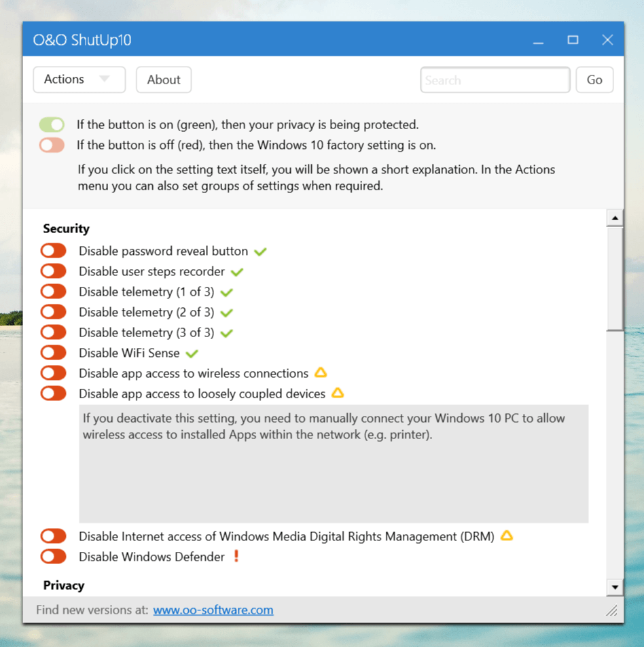
Task: Show explanation for Disable telemetry (2 of 3)
Action: tap(147, 313)
